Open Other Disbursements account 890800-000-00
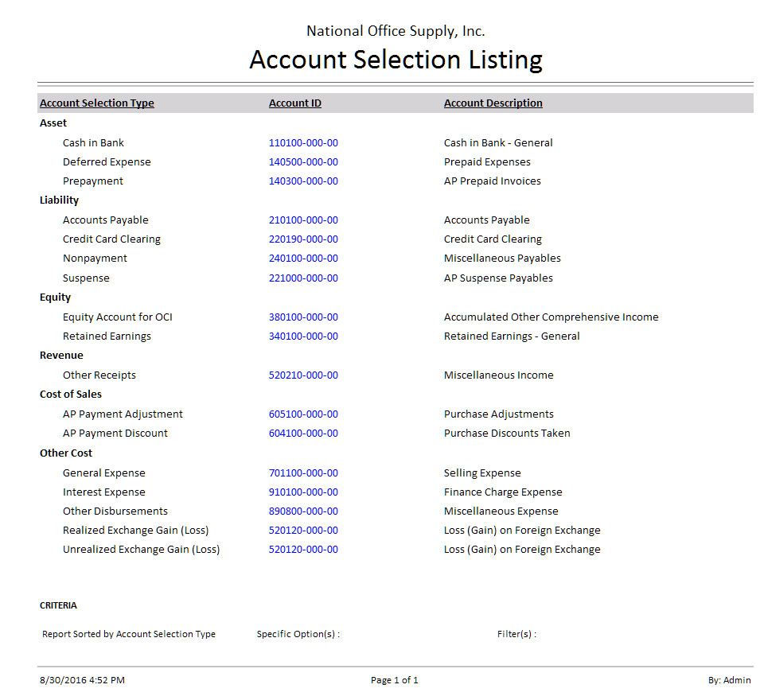Screen dimensions: 764x700 (x=303, y=511)
